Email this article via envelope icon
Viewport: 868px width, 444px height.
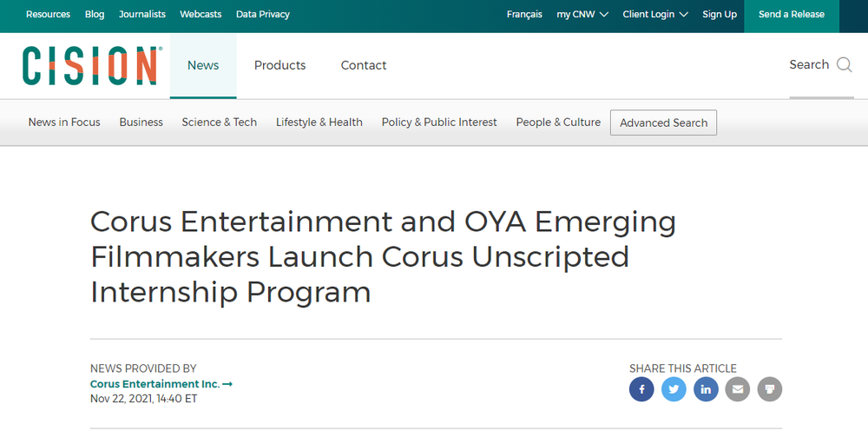(738, 389)
